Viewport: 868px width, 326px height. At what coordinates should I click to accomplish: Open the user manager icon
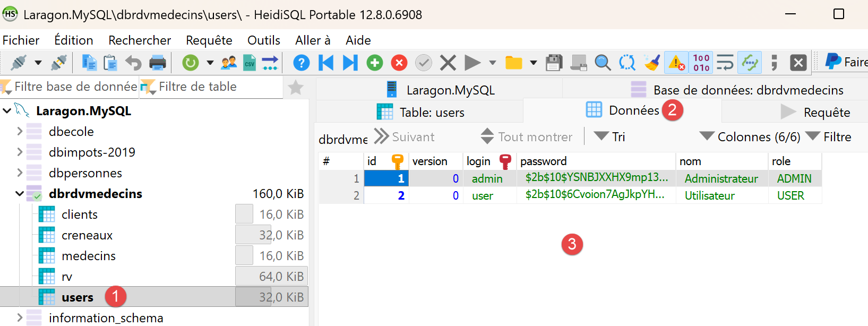(229, 63)
